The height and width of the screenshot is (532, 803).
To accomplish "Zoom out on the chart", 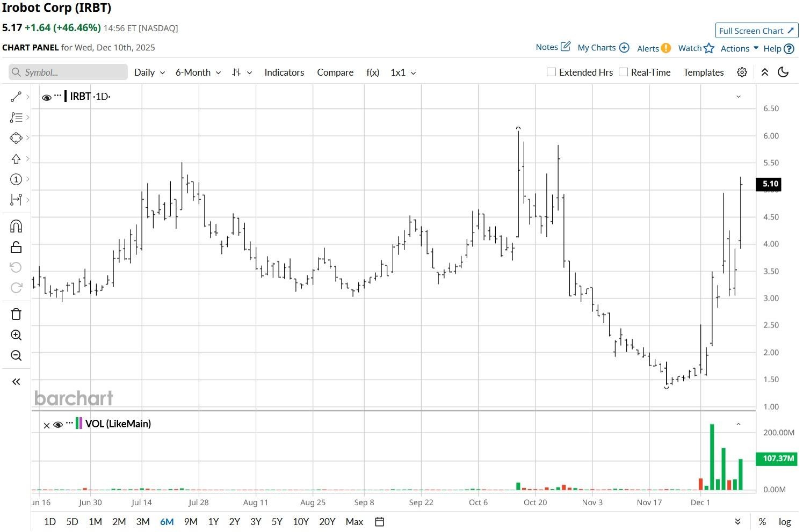I will (16, 355).
